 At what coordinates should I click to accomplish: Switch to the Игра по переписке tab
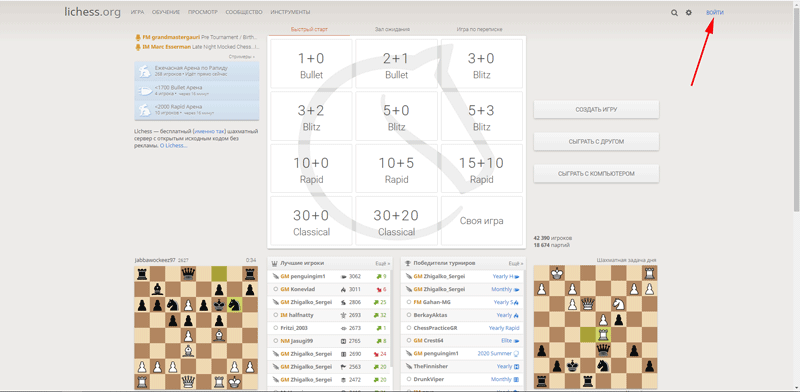479,30
